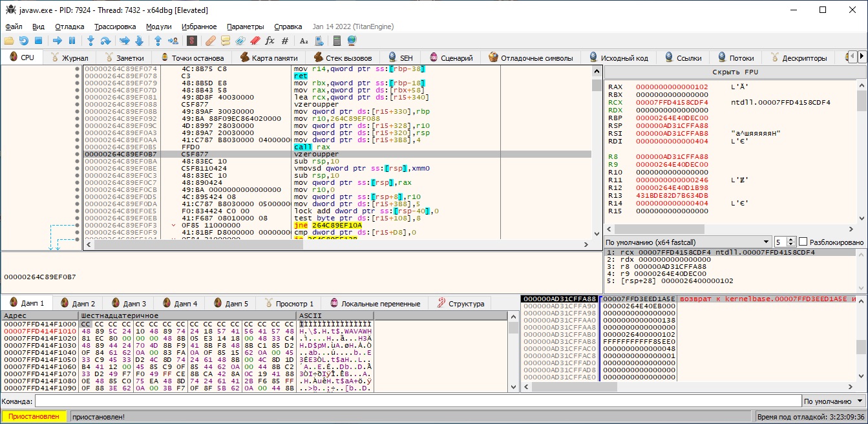Open the Параметры menu
The width and height of the screenshot is (868, 424).
(246, 26)
